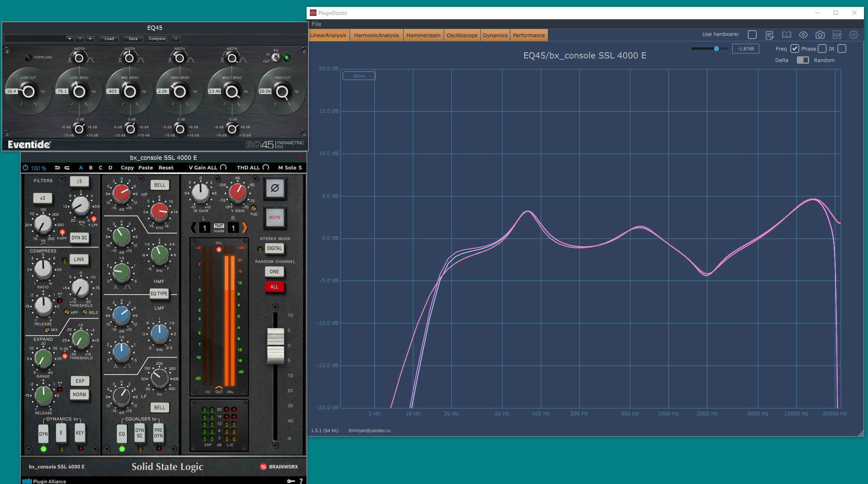Screen dimensions: 868x484
Task: Toggle the DIGITAL stereo mode button
Action: [x=274, y=248]
